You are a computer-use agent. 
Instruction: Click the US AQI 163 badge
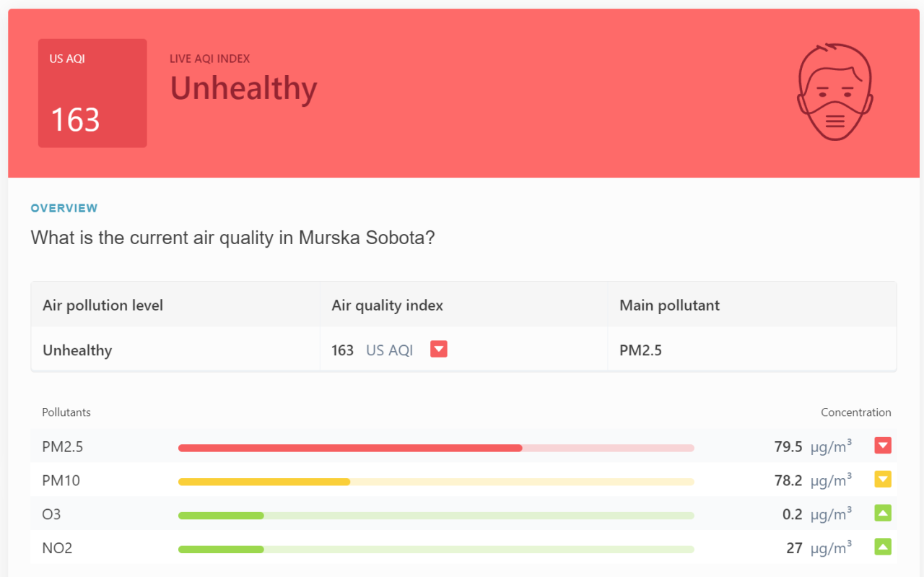tap(92, 93)
